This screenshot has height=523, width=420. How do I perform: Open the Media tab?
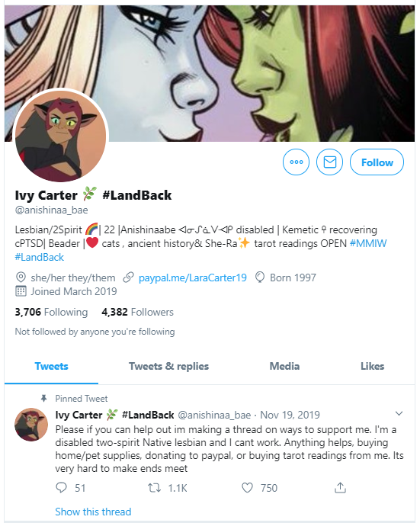(284, 366)
